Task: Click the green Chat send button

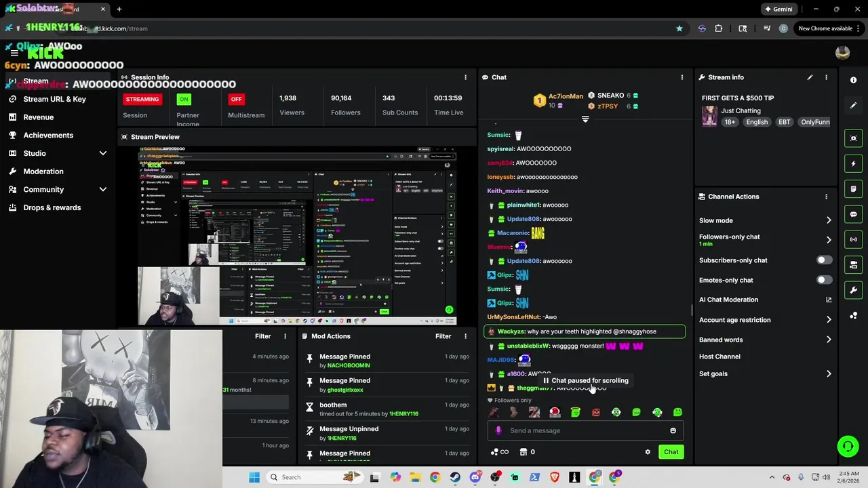Action: coord(671,452)
